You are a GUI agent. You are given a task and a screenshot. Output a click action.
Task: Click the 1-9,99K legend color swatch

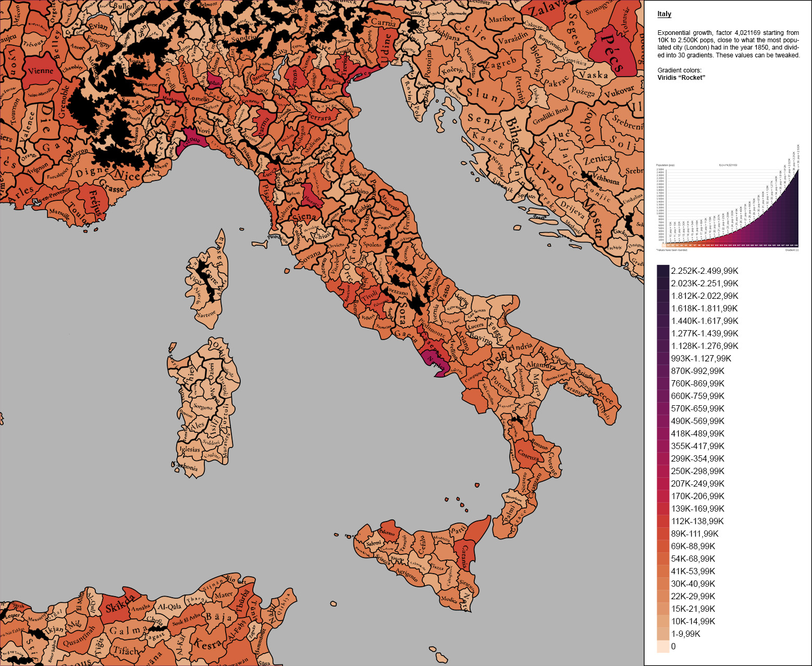(x=663, y=634)
